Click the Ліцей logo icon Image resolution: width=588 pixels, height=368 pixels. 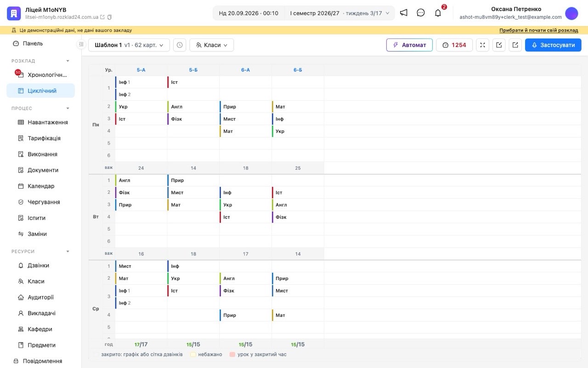(14, 13)
